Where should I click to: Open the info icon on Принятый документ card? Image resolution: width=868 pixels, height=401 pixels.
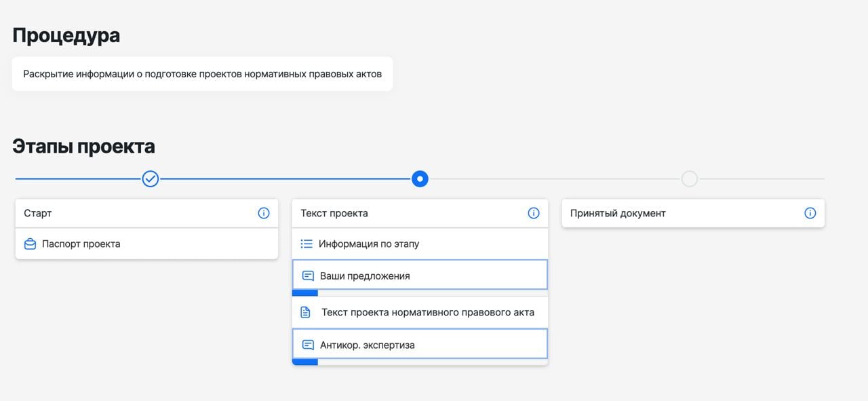tap(810, 212)
